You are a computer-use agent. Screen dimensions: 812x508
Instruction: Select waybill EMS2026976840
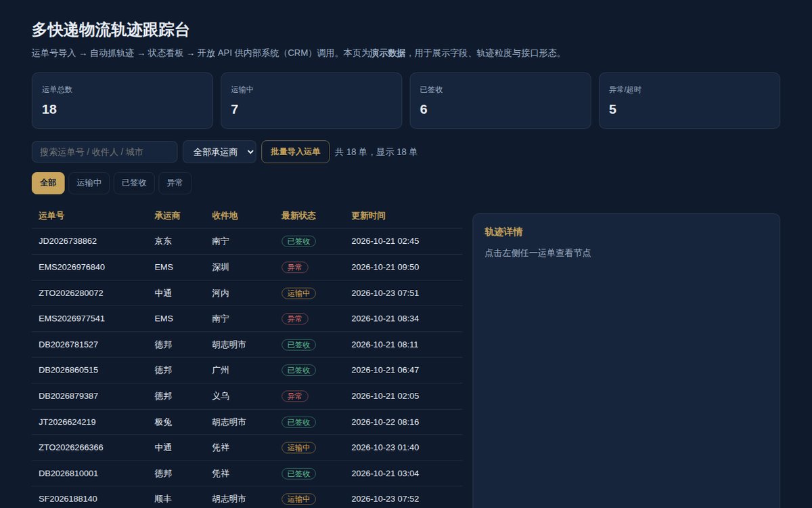tap(247, 267)
